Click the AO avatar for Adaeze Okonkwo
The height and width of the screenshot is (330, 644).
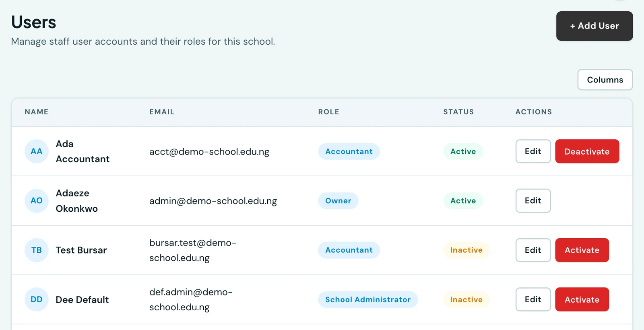pos(37,200)
